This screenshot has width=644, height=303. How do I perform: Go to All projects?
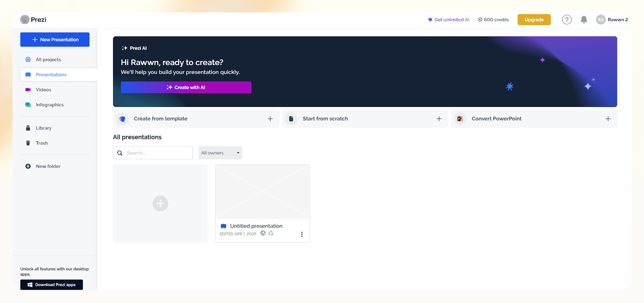click(48, 60)
